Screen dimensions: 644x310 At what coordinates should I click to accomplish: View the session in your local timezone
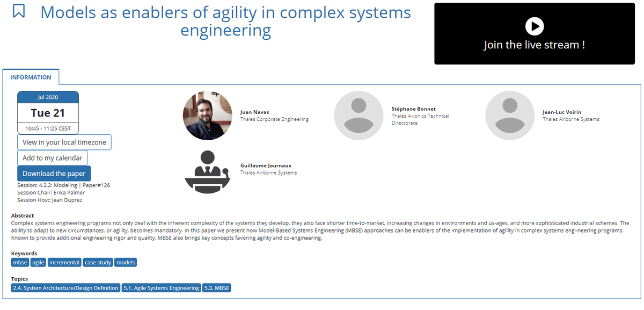64,142
